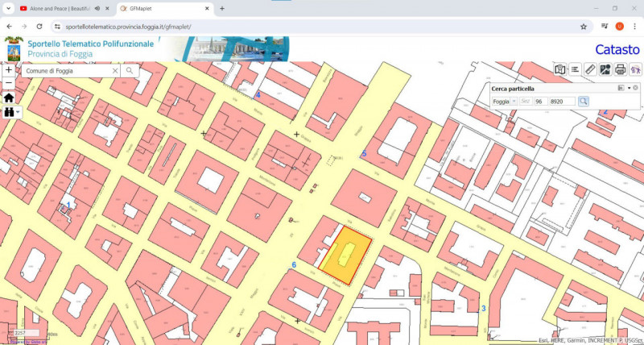Expand the binoculars tool dropdown arrow

(x=18, y=112)
